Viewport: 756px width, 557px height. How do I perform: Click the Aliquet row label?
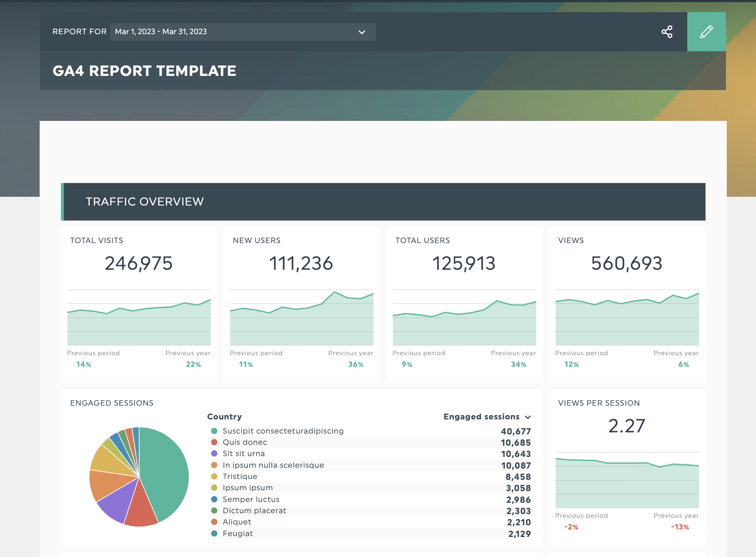[237, 522]
